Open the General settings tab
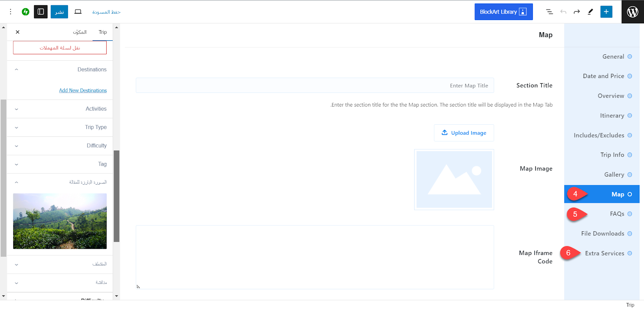Image resolution: width=644 pixels, height=309 pixels. pos(602,57)
